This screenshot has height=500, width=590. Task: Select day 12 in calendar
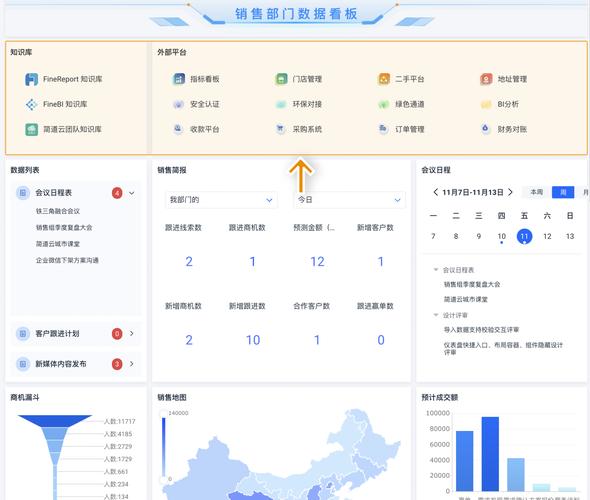pos(547,236)
